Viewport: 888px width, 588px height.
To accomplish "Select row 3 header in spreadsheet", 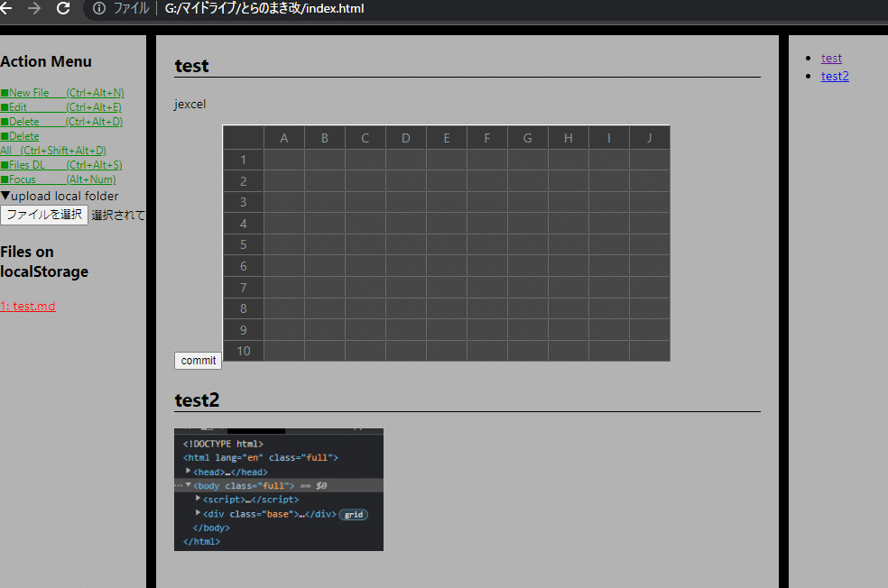I will tap(244, 203).
